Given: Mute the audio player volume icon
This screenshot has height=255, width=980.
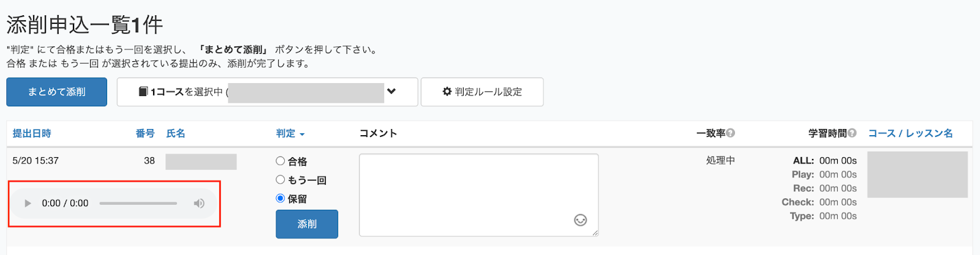Looking at the screenshot, I should coord(199,203).
